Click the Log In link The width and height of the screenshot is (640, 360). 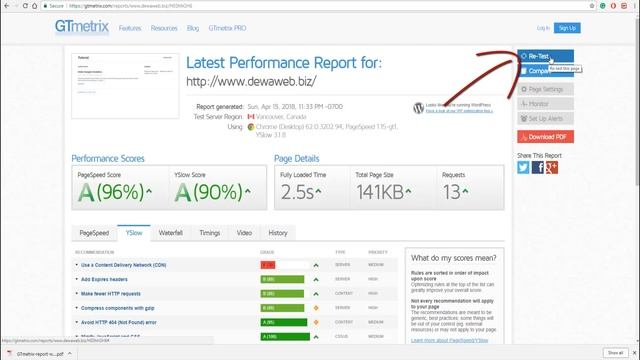[543, 28]
